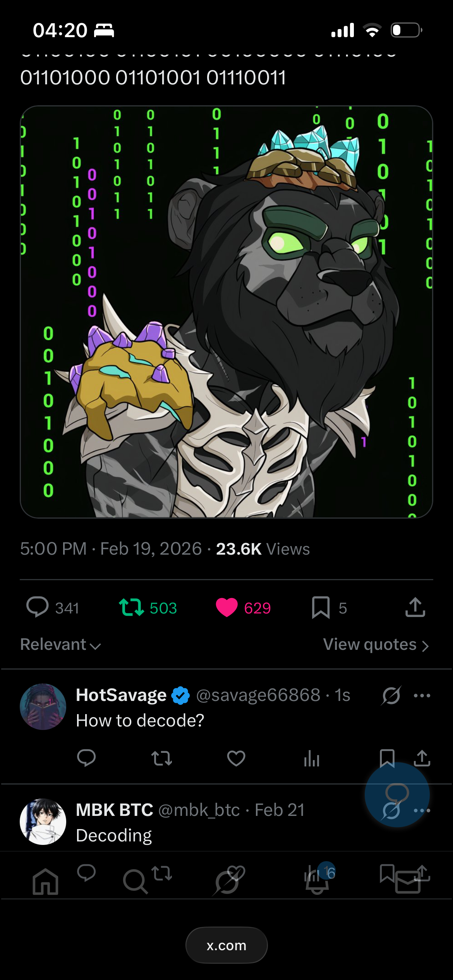Screen dimensions: 453x980
Task: Open more options for HotSavage's reply
Action: point(422,696)
